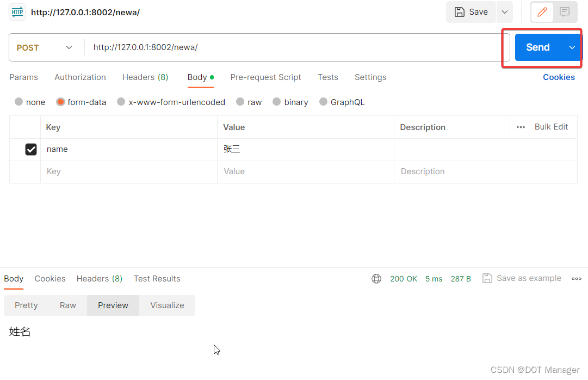
Task: Click the empty Key input placeholder
Action: click(x=128, y=172)
